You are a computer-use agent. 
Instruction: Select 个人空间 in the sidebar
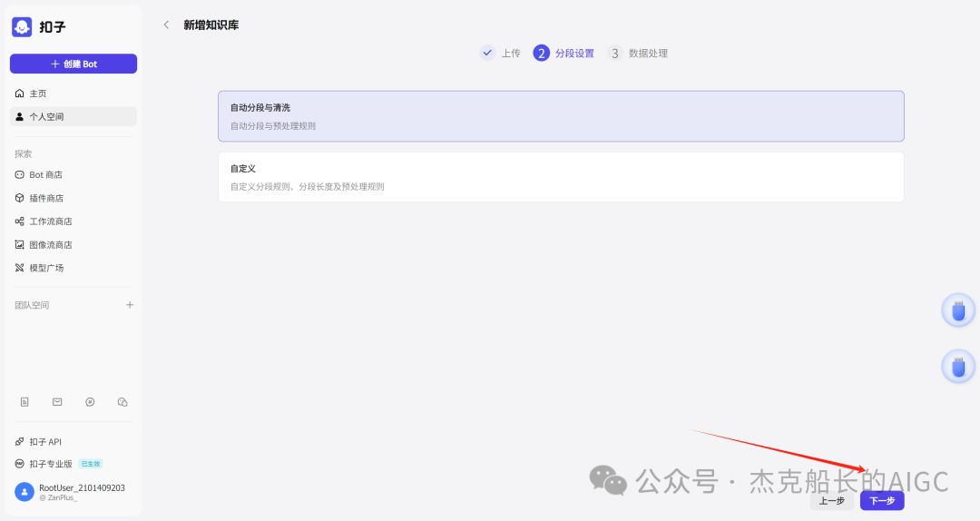(73, 116)
